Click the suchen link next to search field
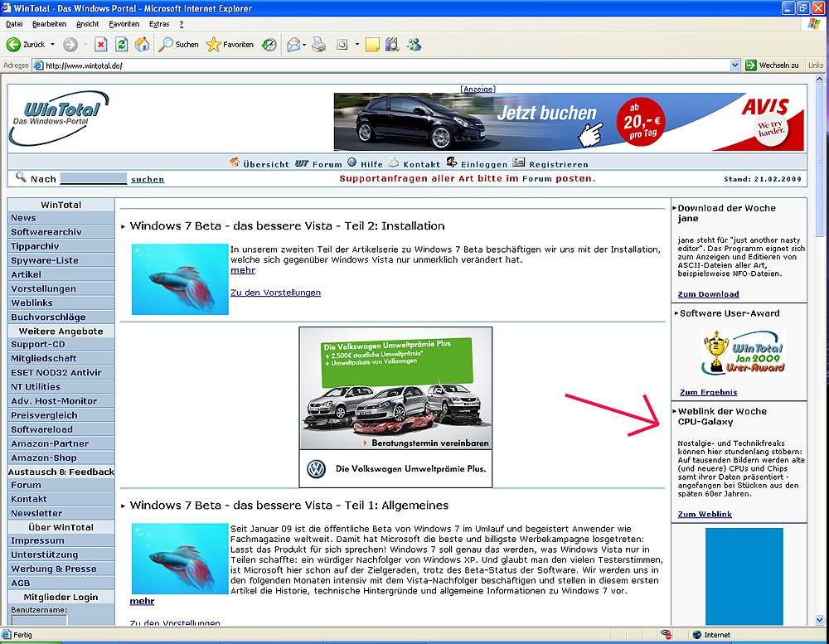 click(x=148, y=179)
